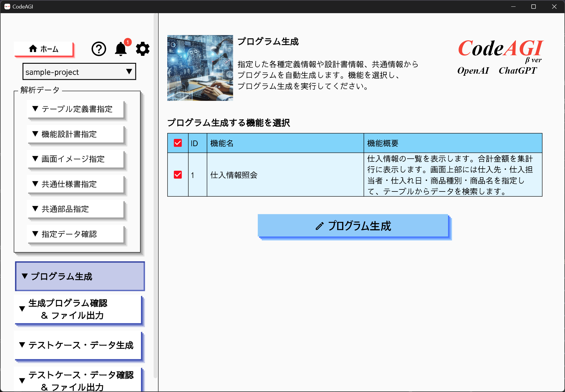Viewport: 565px width, 392px height.
Task: Click the program generation illustration image
Action: (x=200, y=68)
